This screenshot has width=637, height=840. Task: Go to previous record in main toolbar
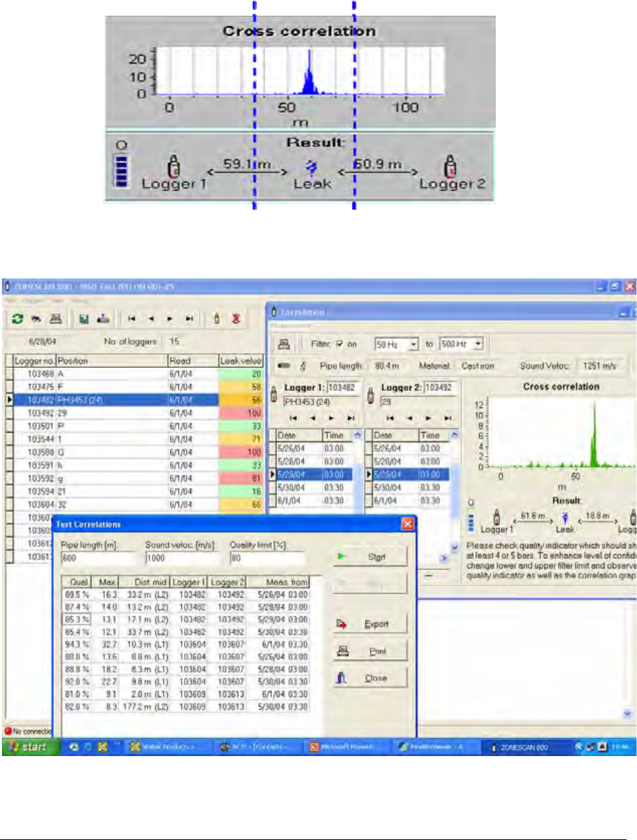coord(150,318)
